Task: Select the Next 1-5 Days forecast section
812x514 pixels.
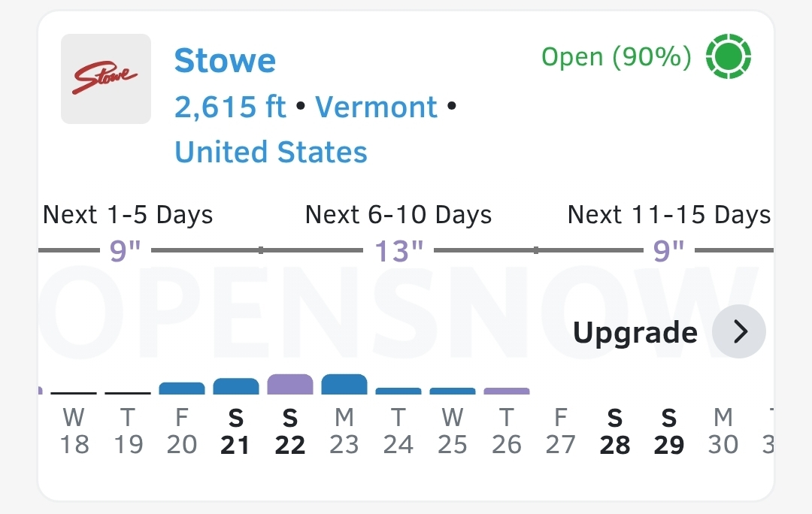Action: [x=128, y=215]
